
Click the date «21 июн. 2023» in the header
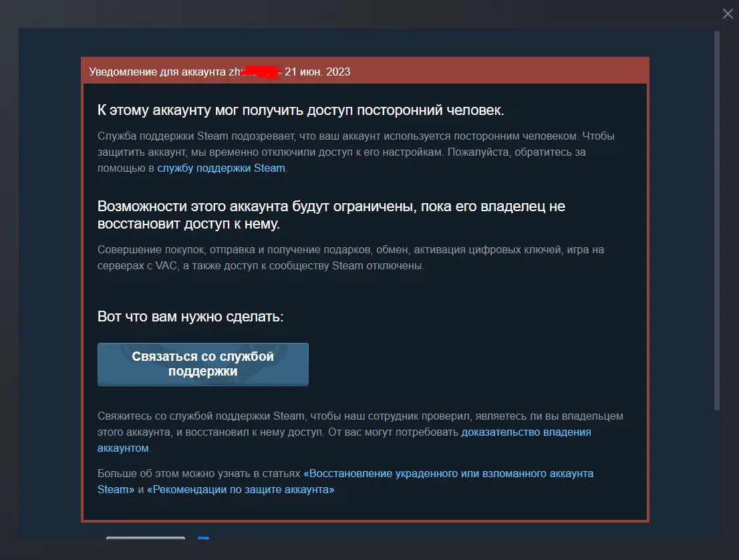pos(317,72)
